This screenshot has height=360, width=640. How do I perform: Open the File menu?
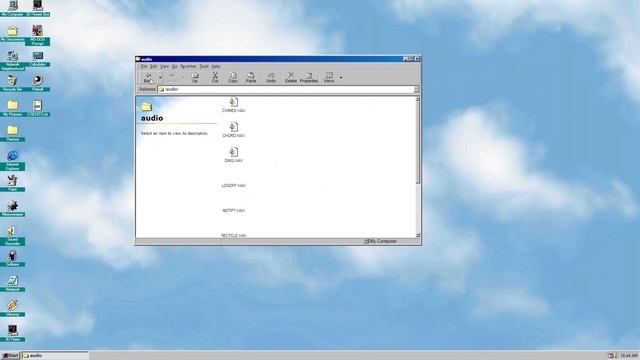[144, 66]
